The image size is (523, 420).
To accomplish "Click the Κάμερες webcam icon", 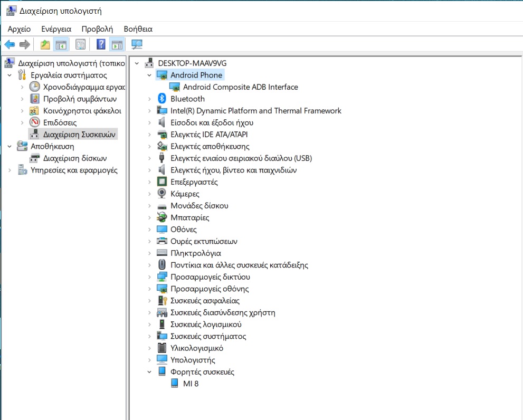I will tap(162, 194).
